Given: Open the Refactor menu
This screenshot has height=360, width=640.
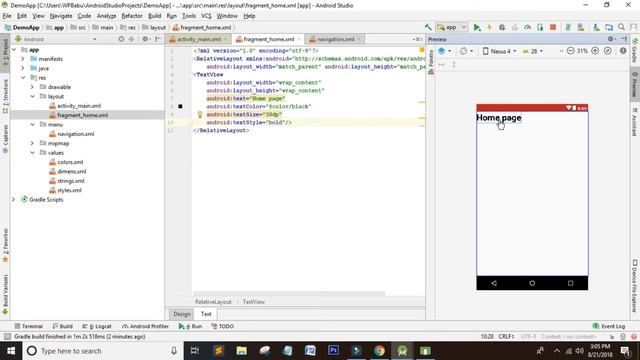Looking at the screenshot, I should pos(132,16).
